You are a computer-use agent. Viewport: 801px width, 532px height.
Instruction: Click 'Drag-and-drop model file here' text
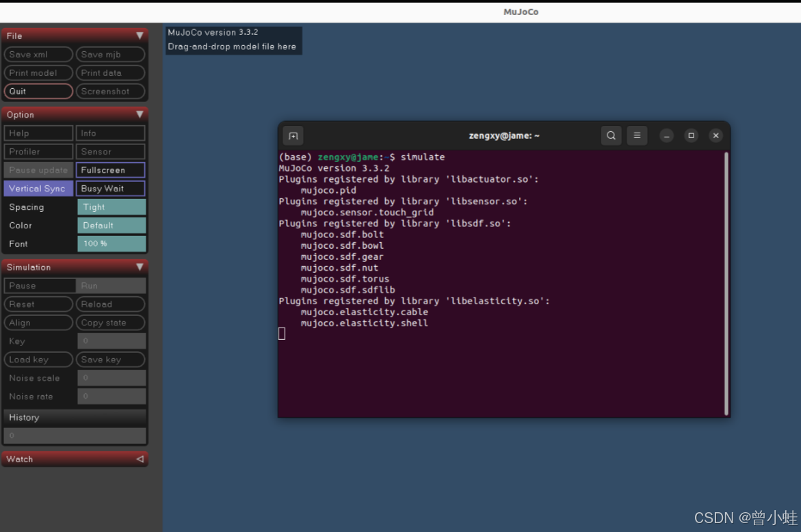coord(232,46)
